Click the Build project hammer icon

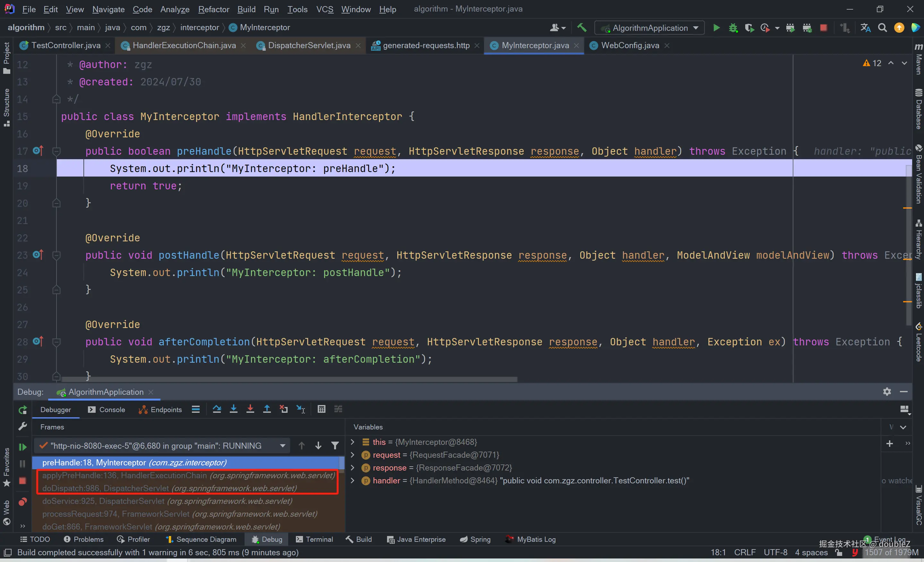[582, 28]
